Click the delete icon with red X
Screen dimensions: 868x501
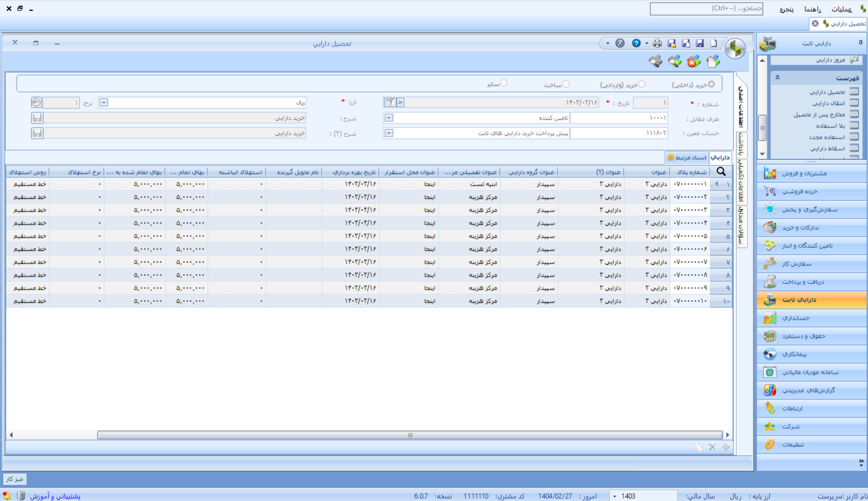click(694, 61)
